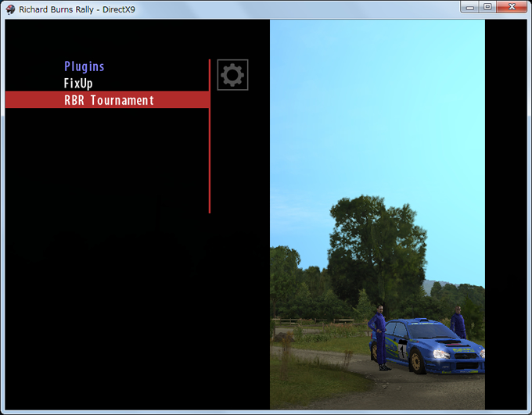Select the FixUp menu entry

pyautogui.click(x=78, y=84)
